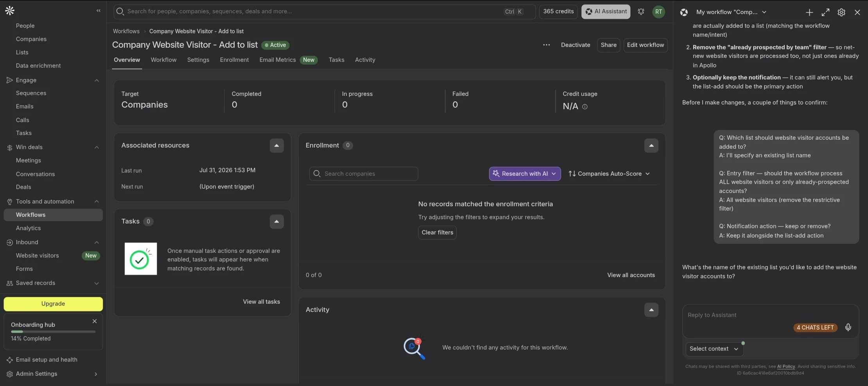Open the Settings tab
The height and width of the screenshot is (386, 868).
point(198,60)
